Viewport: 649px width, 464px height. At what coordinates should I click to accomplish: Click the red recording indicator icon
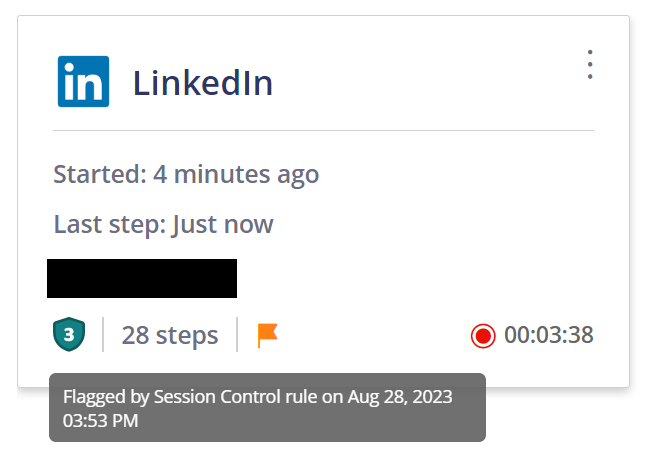pos(483,335)
